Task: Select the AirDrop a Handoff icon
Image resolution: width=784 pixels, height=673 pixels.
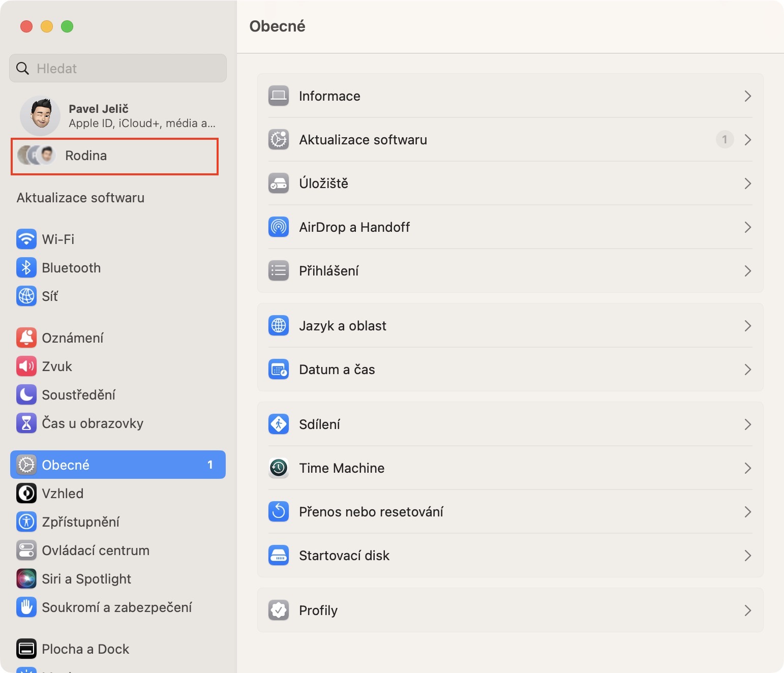Action: (x=279, y=227)
